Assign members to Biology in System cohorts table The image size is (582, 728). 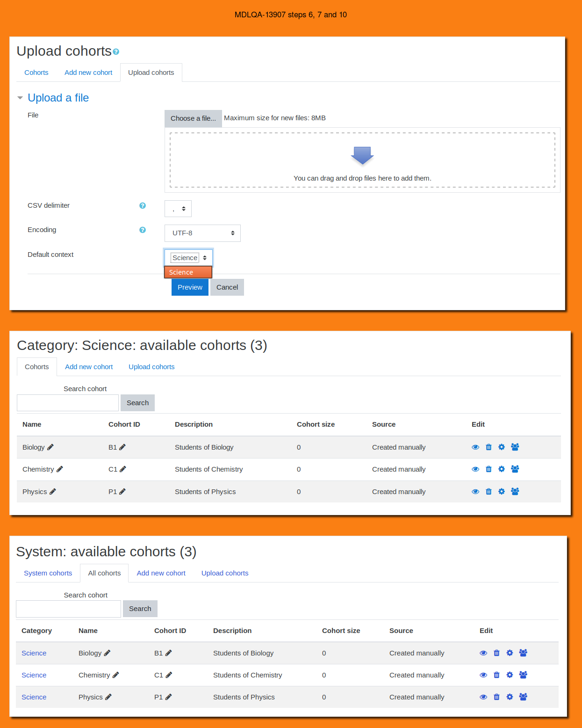pos(523,653)
